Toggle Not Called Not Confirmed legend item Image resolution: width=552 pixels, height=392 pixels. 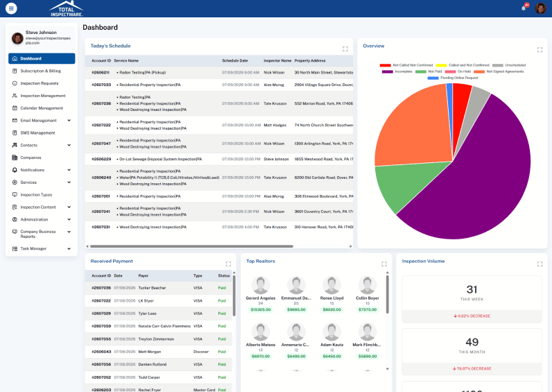[406, 65]
